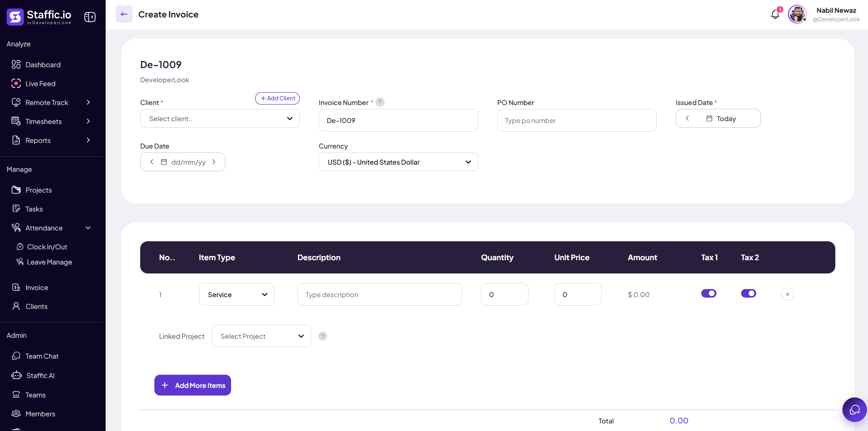Toggle Tax 1 switch for item 1
Screen dimensions: 868x431
[709, 293]
